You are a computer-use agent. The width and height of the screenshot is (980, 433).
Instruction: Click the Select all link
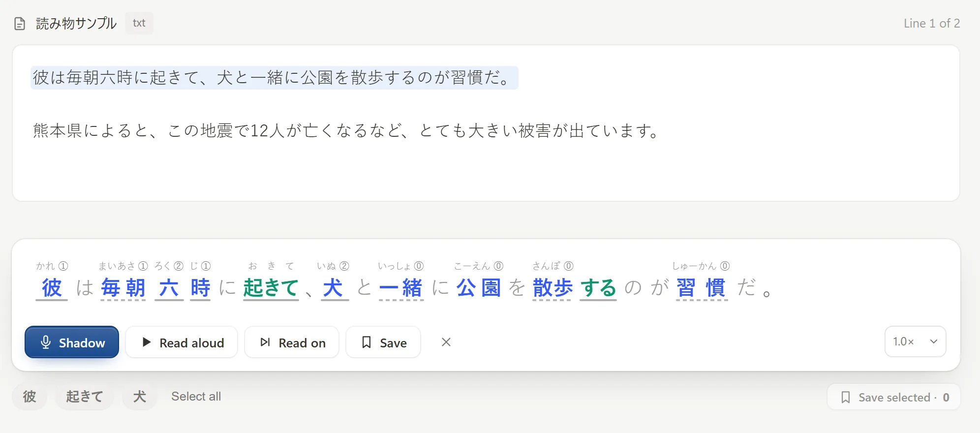(196, 396)
